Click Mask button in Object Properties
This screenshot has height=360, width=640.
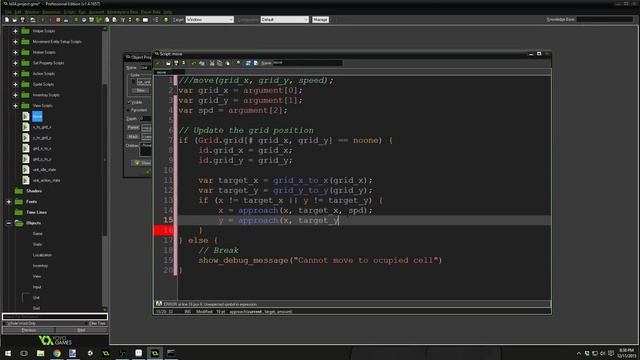(133, 137)
